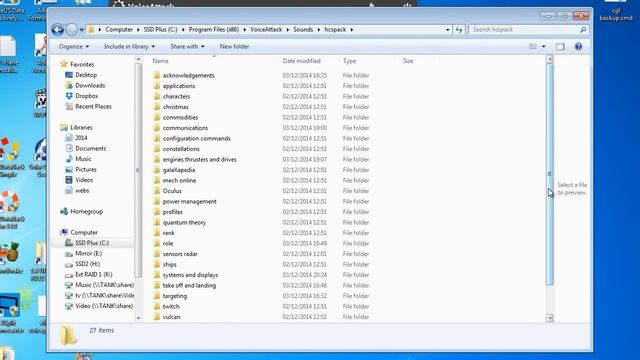Click the file list scroll down arrow
Image resolution: width=640 pixels, height=360 pixels.
click(x=550, y=318)
